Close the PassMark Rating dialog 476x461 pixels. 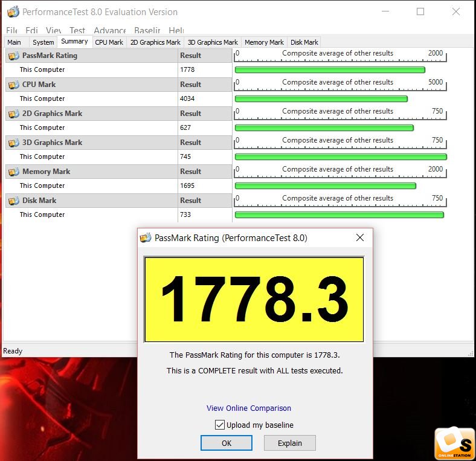(x=360, y=237)
